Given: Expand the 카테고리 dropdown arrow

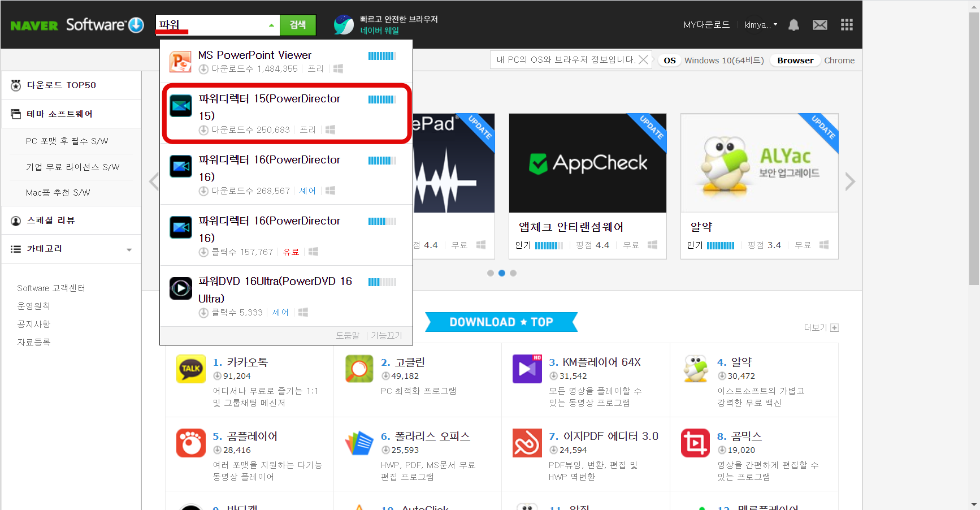Looking at the screenshot, I should [x=129, y=249].
